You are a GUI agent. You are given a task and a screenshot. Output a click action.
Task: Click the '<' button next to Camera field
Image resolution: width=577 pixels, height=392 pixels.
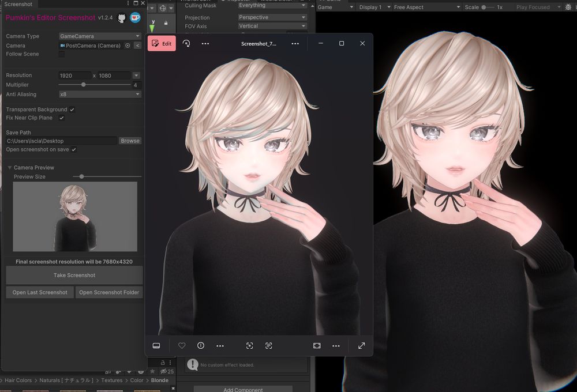tap(137, 46)
